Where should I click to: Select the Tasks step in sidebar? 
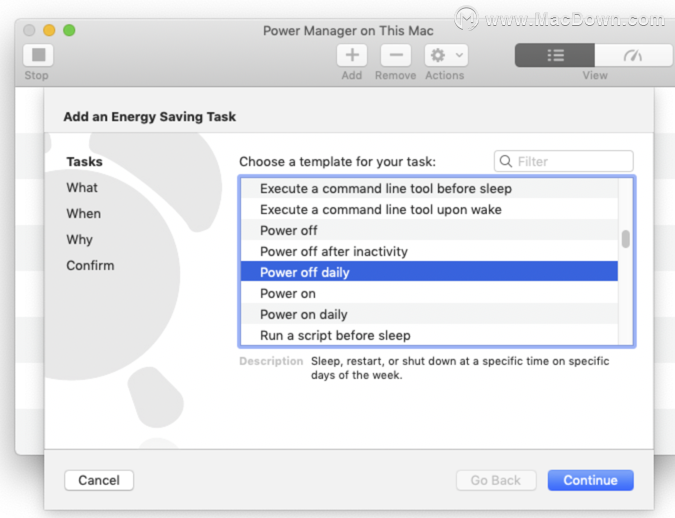(84, 161)
